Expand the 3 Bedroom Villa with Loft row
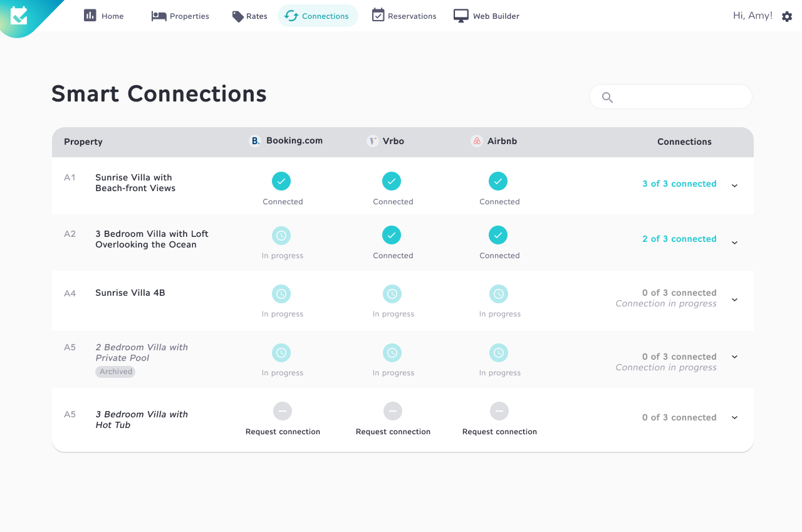802x532 pixels. (x=735, y=243)
